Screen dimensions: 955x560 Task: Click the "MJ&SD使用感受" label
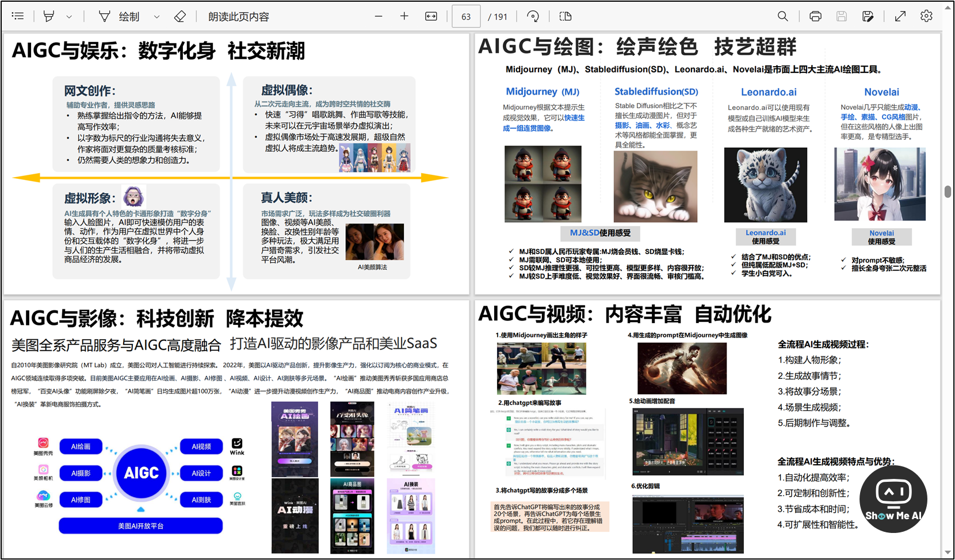point(600,233)
